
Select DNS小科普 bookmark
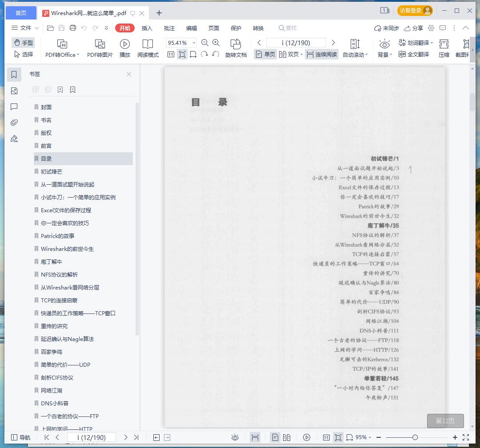pos(55,403)
